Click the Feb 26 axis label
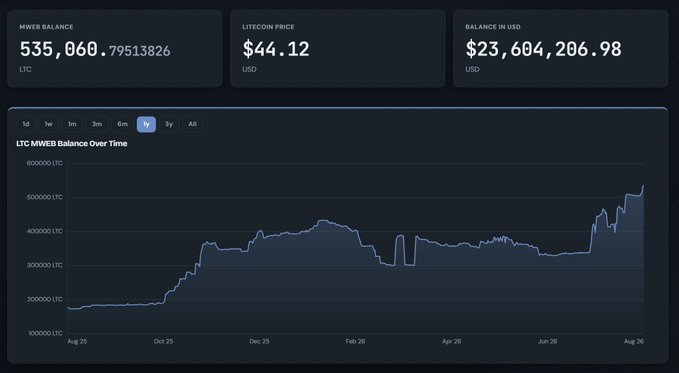The width and height of the screenshot is (679, 373). (355, 341)
